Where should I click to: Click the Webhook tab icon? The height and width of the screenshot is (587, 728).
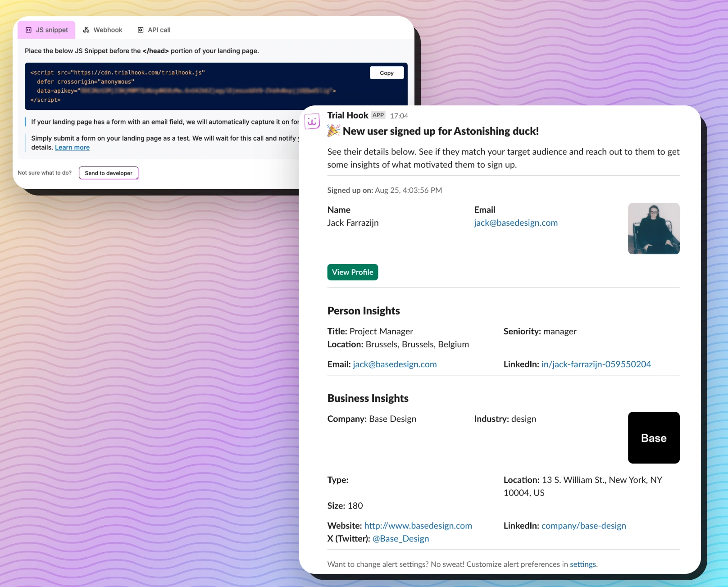point(86,30)
